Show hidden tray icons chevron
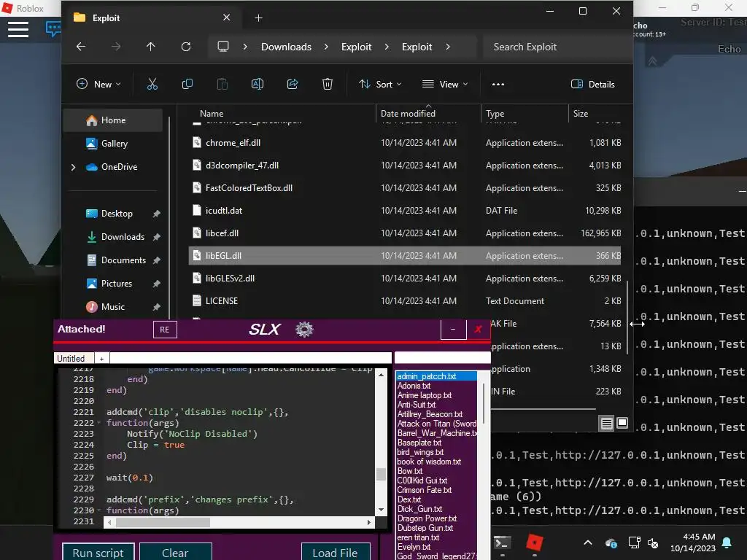This screenshot has width=747, height=560. point(588,542)
